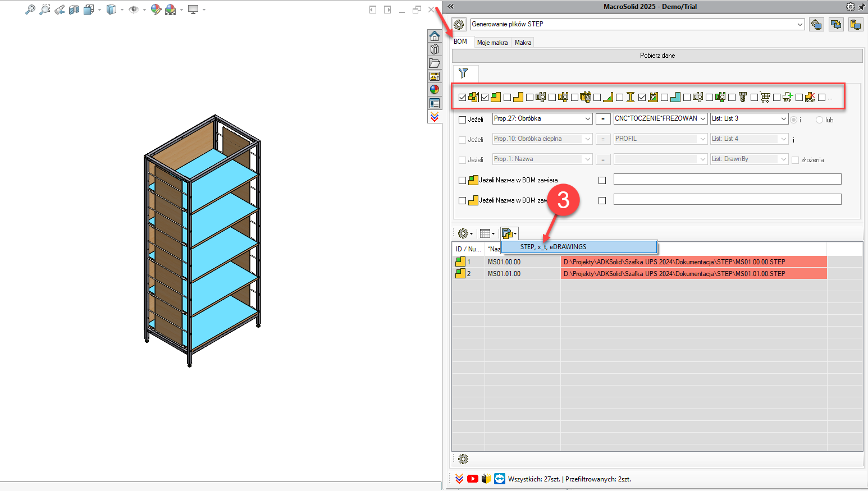Open View Settings monitor icon
Image resolution: width=868 pixels, height=491 pixels.
point(193,10)
